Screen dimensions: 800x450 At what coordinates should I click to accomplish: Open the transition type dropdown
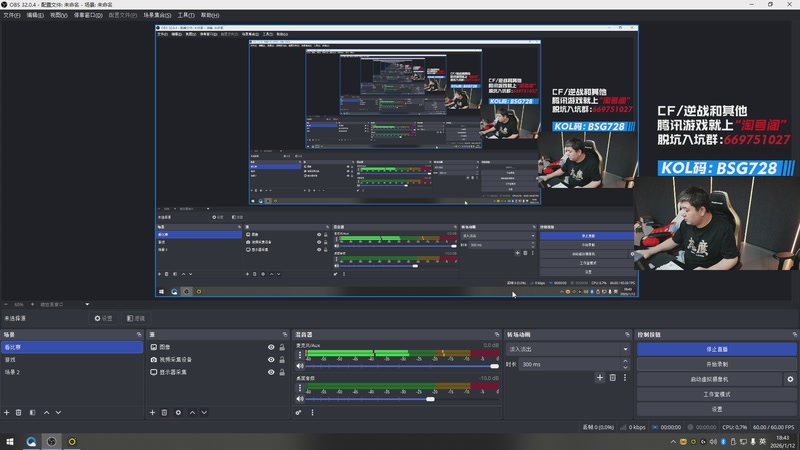coord(568,349)
